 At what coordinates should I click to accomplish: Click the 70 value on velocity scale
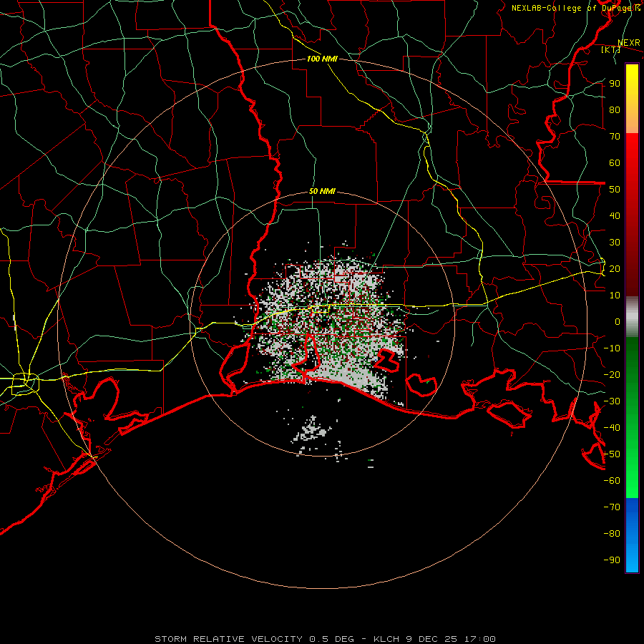(x=615, y=137)
